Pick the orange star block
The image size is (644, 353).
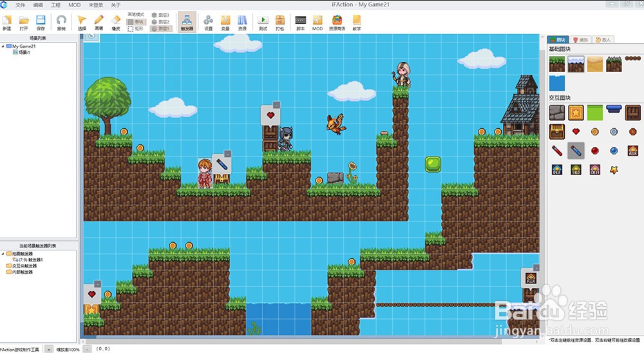[576, 113]
